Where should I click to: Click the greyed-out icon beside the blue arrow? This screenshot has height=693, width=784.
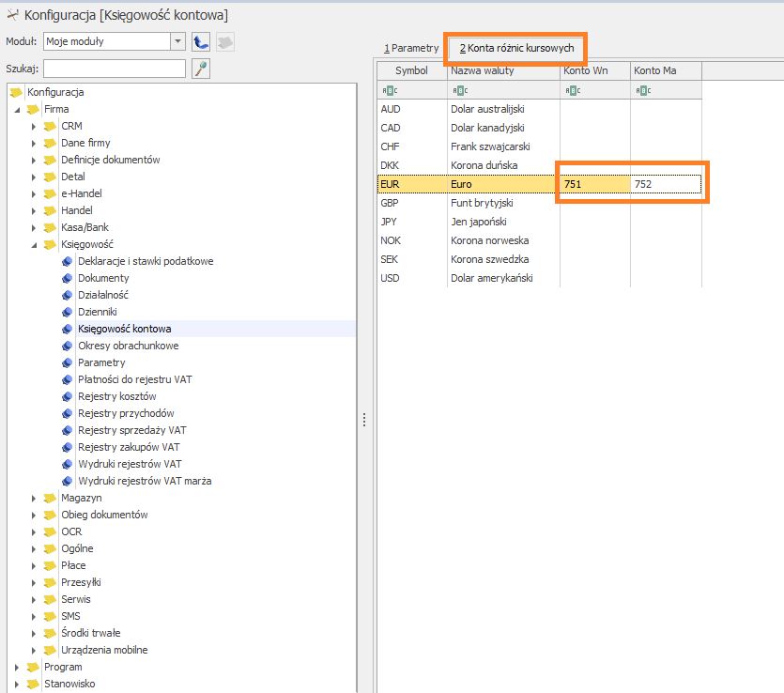pyautogui.click(x=225, y=41)
